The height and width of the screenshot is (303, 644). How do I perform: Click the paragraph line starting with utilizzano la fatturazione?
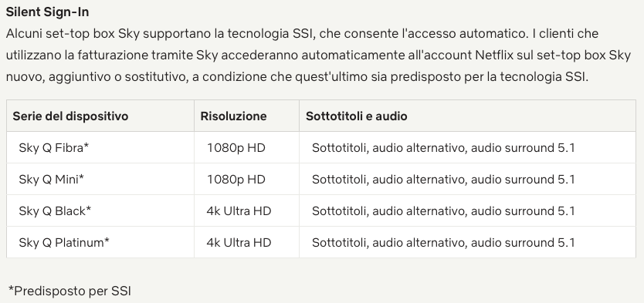(318, 55)
